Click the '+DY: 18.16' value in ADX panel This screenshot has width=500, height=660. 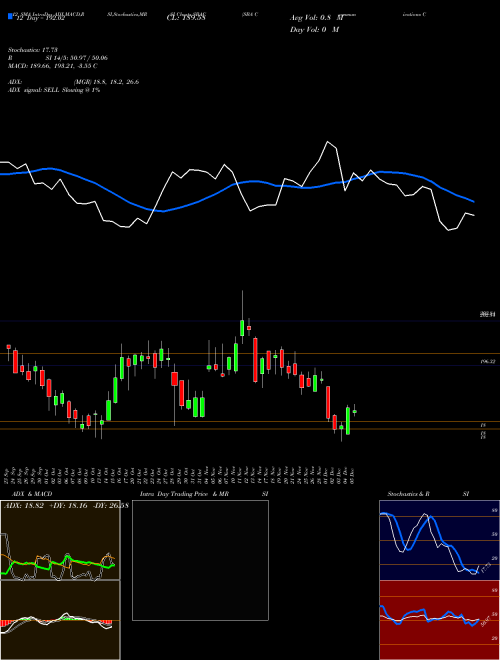click(x=69, y=505)
